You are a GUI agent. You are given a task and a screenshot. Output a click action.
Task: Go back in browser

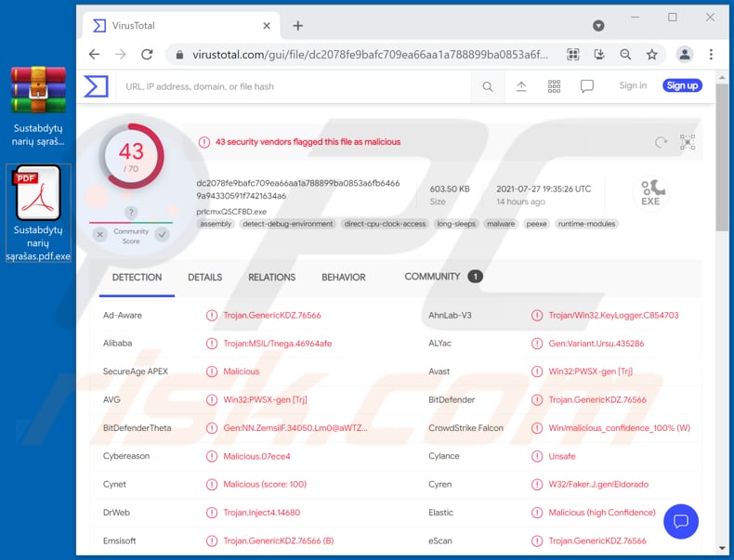coord(95,54)
